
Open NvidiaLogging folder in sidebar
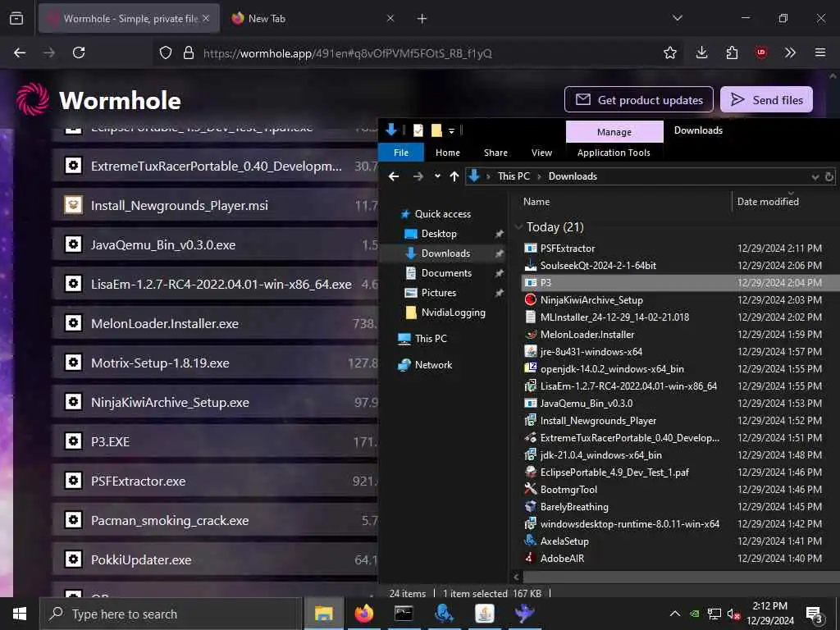tap(453, 313)
